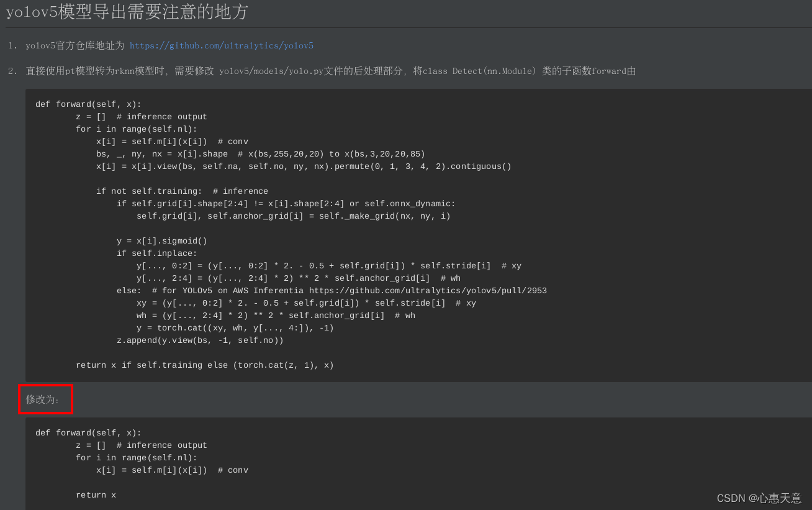The image size is (812, 510).
Task: Click the "else: # for YOLOv5 on AWS Inferentia" line
Action: [332, 291]
